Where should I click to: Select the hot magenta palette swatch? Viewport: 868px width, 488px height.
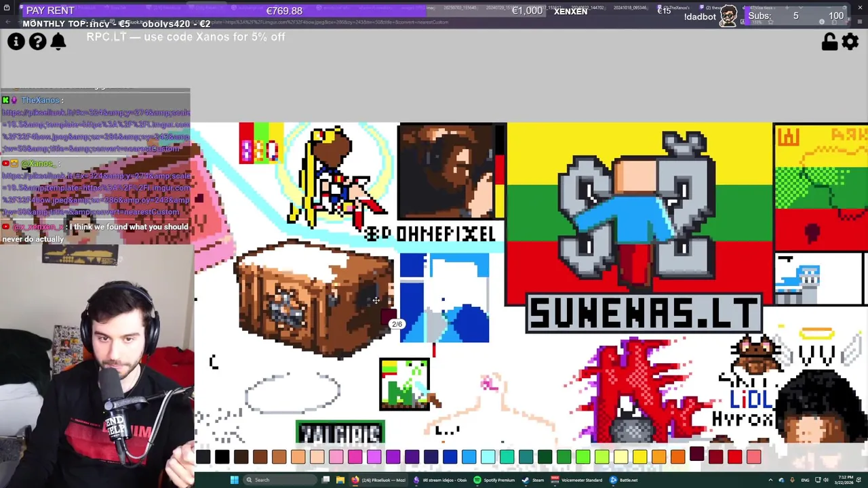pyautogui.click(x=355, y=457)
